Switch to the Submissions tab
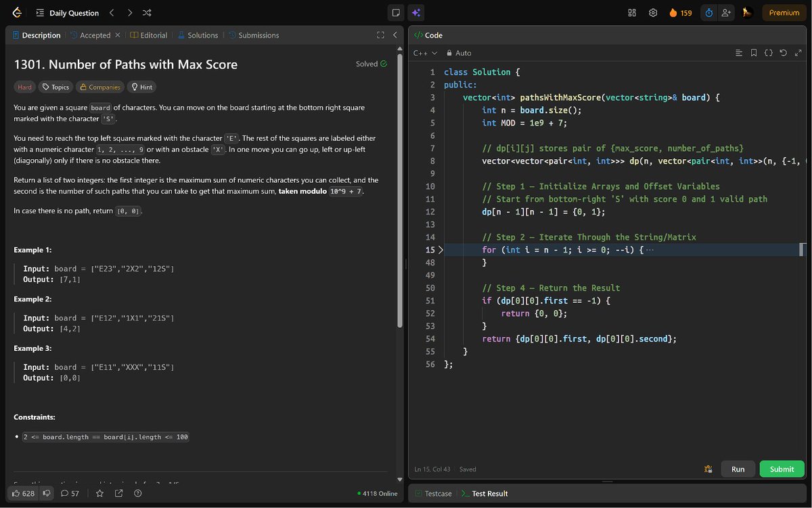 point(254,35)
